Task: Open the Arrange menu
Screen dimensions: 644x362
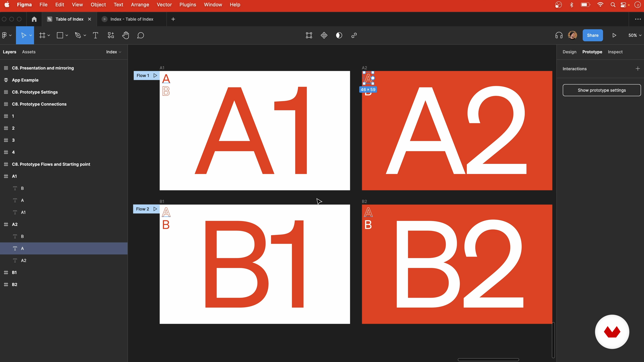Action: pos(140,5)
